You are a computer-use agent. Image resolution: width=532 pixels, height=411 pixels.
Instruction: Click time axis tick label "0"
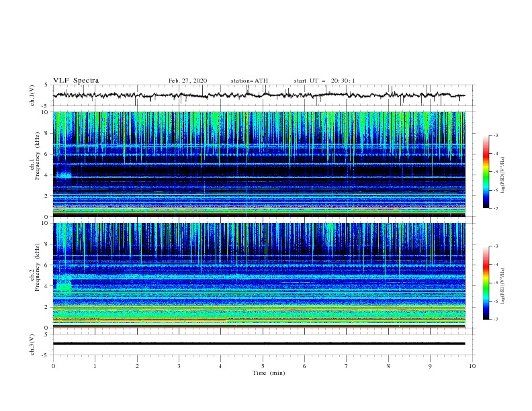pos(53,366)
